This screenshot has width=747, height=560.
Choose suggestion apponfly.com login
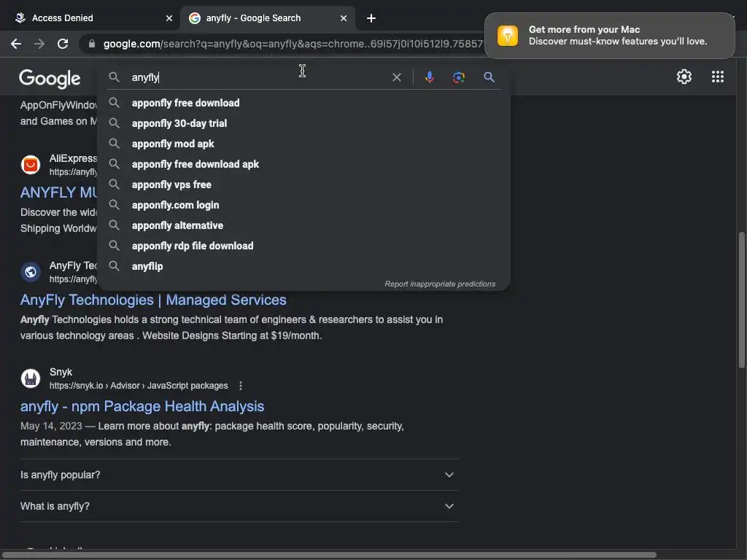click(x=303, y=205)
